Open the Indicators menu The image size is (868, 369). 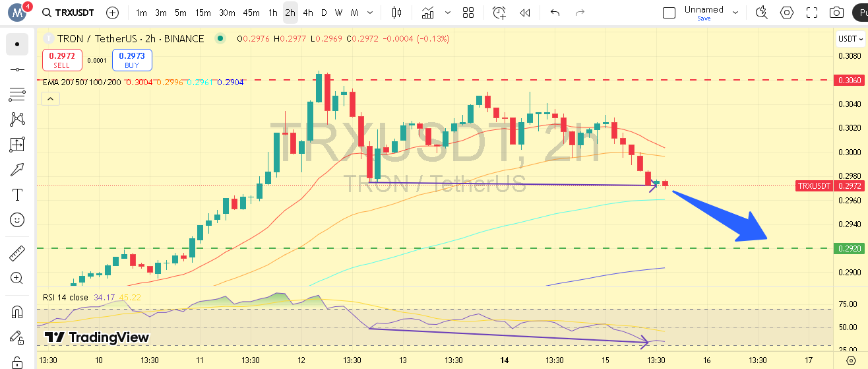pyautogui.click(x=428, y=13)
